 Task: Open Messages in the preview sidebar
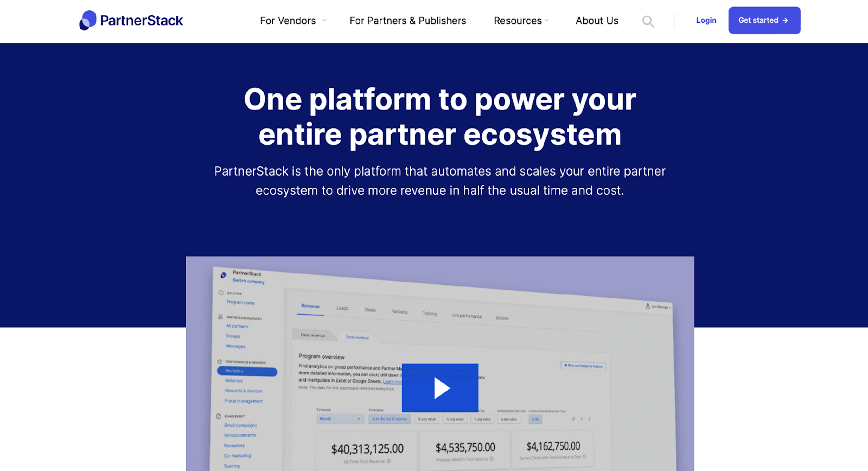point(235,346)
